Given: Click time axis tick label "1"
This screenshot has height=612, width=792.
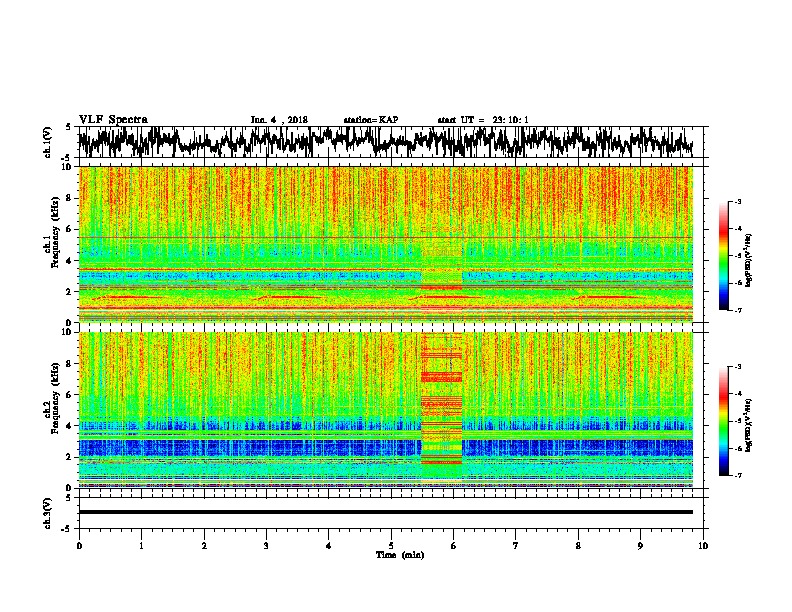Looking at the screenshot, I should 141,546.
